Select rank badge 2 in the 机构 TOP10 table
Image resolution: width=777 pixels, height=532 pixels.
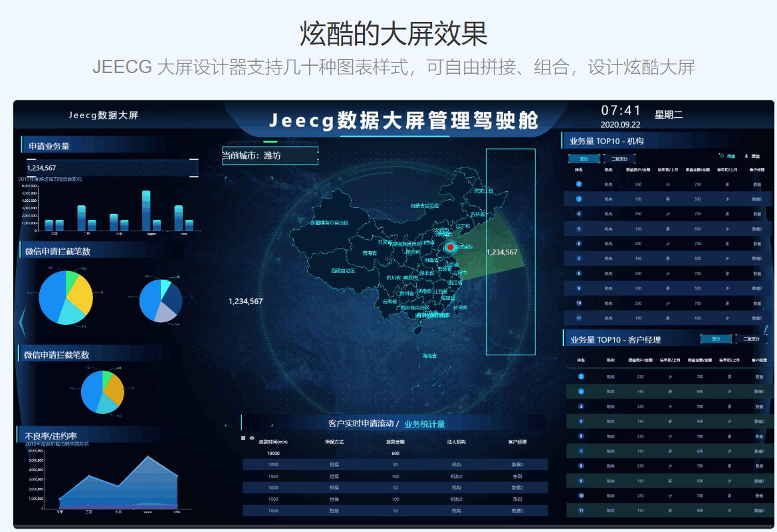point(579,184)
